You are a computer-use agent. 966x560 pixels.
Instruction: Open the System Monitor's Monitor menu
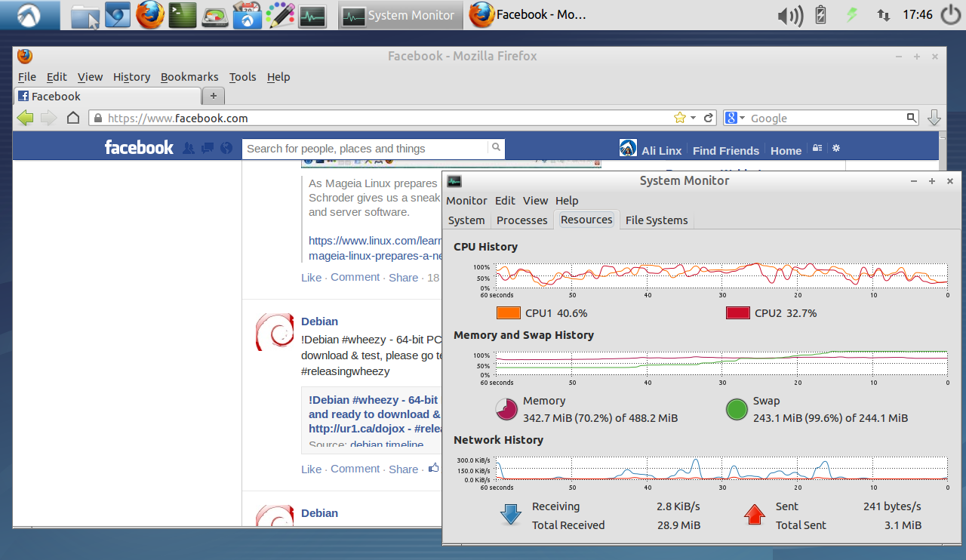click(466, 201)
